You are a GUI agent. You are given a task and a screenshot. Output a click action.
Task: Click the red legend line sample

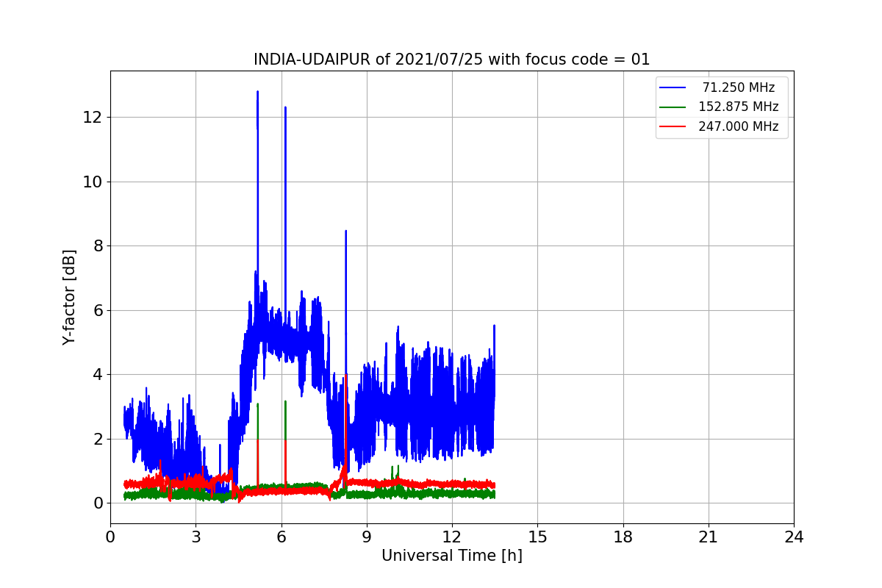pos(673,126)
